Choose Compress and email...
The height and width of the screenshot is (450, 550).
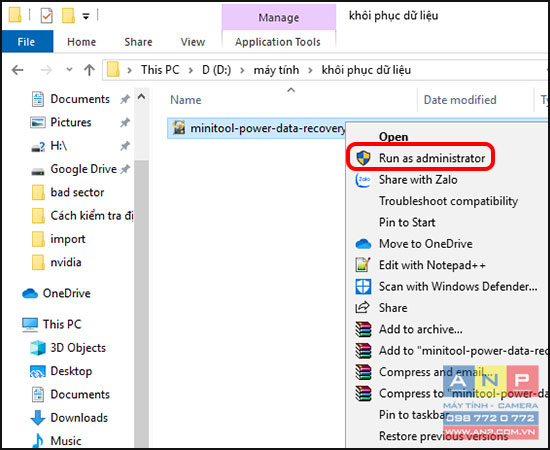coord(436,372)
